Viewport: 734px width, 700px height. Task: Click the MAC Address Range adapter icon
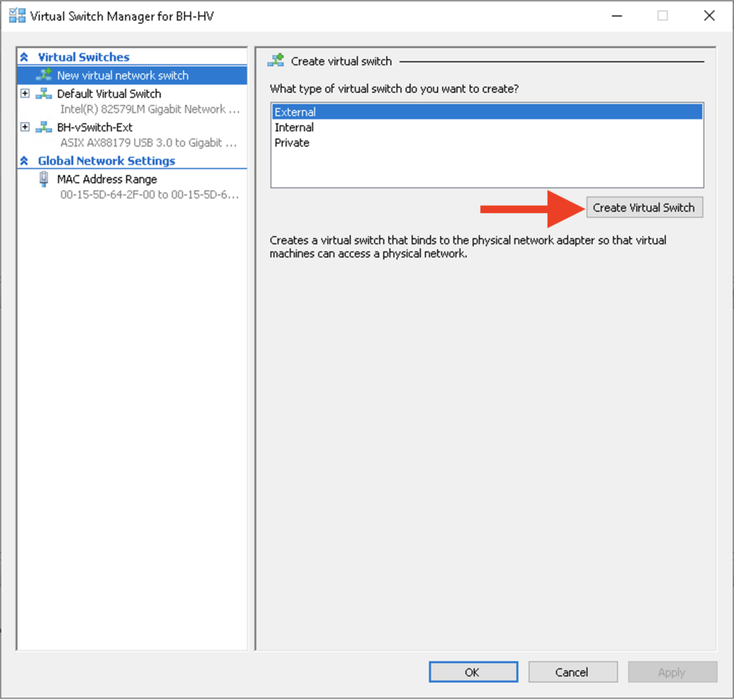coord(44,179)
